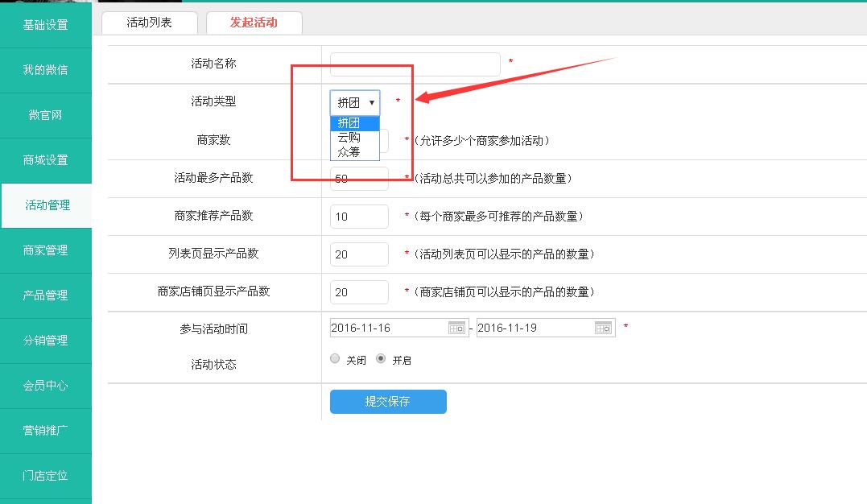867x504 pixels.
Task: Select the 关闭 radio button
Action: pos(335,359)
